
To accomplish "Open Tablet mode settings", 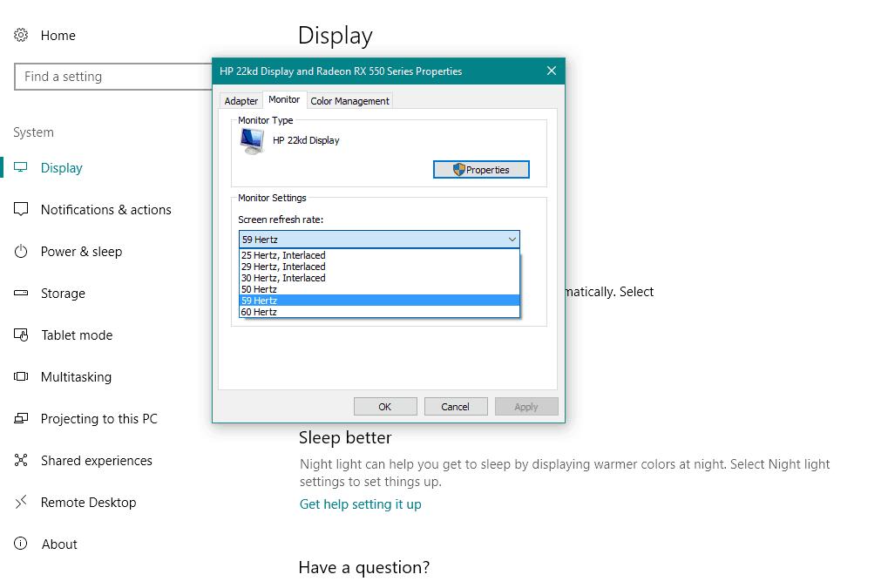I will 77,335.
